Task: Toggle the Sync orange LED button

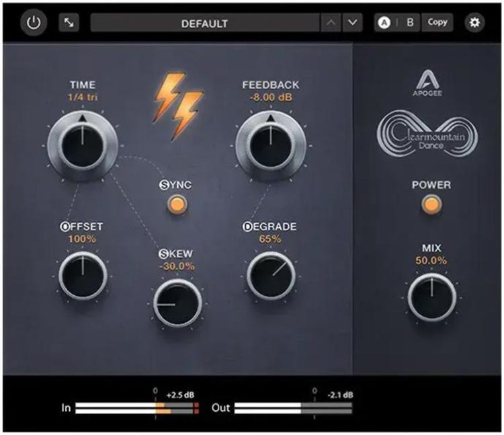Action: point(178,204)
